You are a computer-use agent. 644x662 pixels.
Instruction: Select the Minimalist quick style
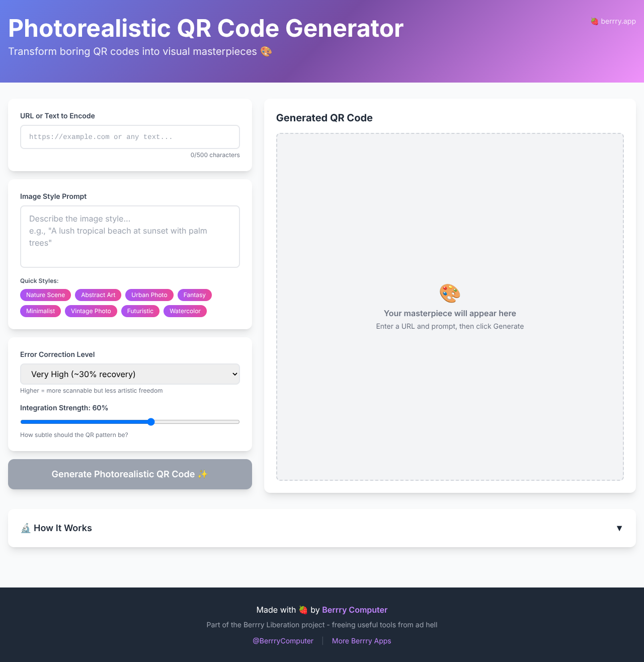pos(40,311)
